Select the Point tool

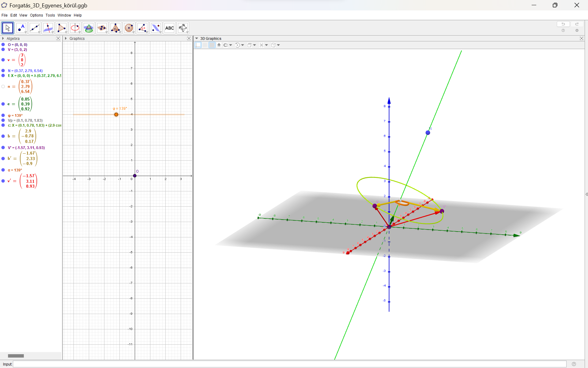coord(21,28)
